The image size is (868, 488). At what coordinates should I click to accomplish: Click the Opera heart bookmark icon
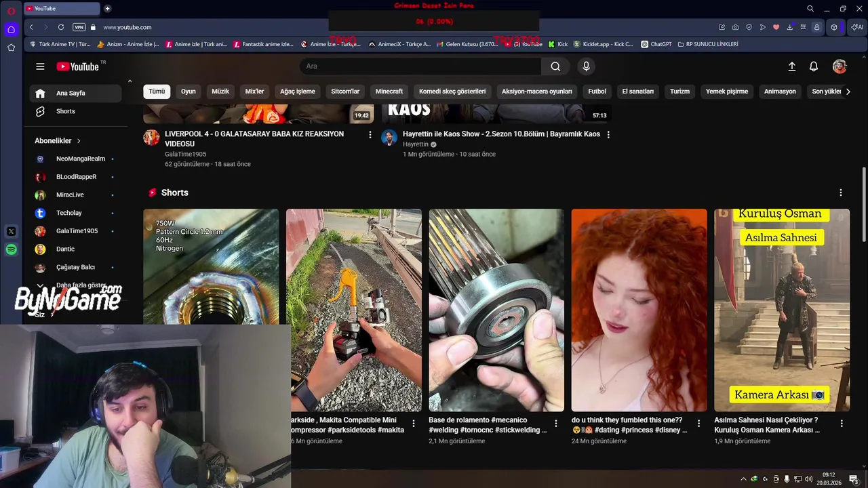[x=776, y=27]
